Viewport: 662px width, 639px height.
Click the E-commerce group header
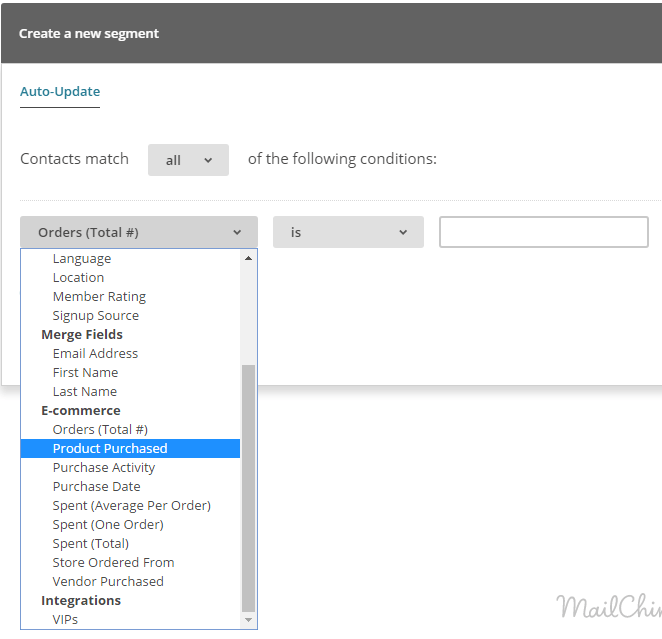click(x=81, y=411)
